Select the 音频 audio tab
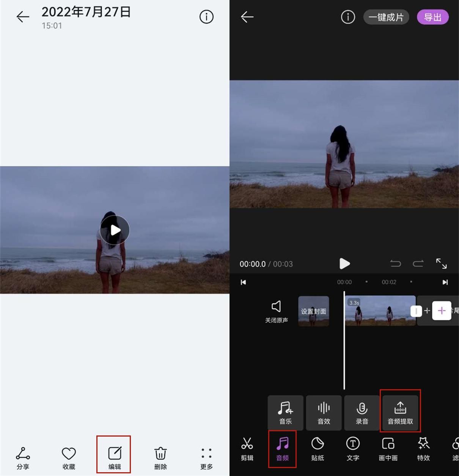Image resolution: width=459 pixels, height=476 pixels. [282, 449]
